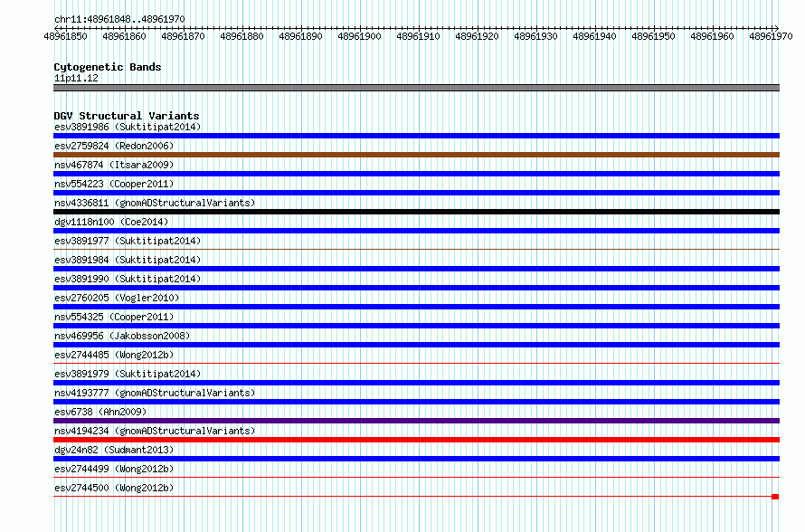Click the dgv24n82 (Sudmant2013) label
The image size is (805, 532).
click(114, 450)
